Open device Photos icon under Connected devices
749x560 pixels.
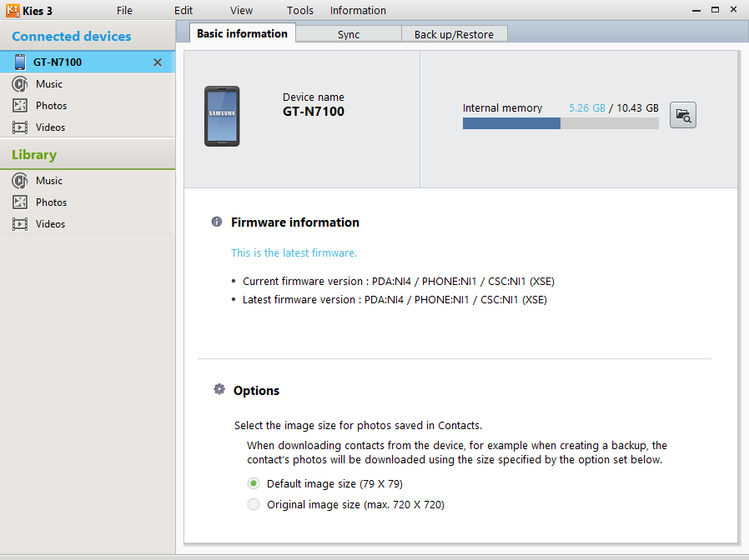[x=19, y=106]
